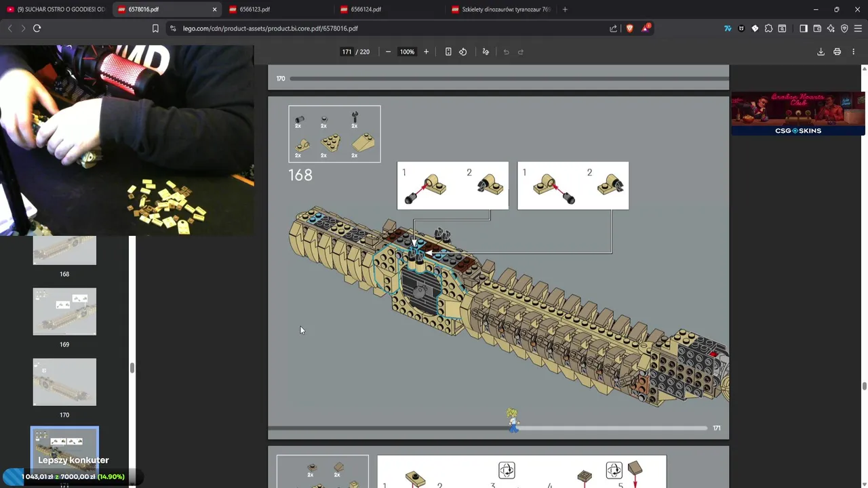This screenshot has height=488, width=868.
Task: Click the browser back arrow
Action: click(9, 28)
